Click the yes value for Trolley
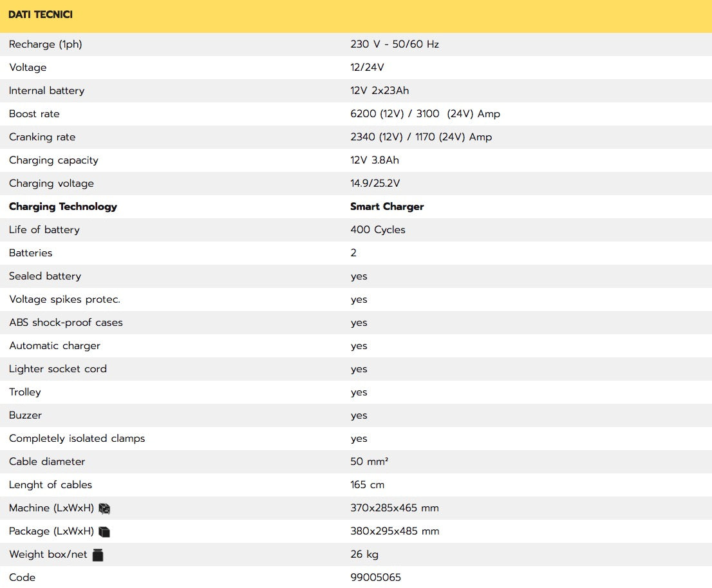This screenshot has width=712, height=588. (359, 392)
